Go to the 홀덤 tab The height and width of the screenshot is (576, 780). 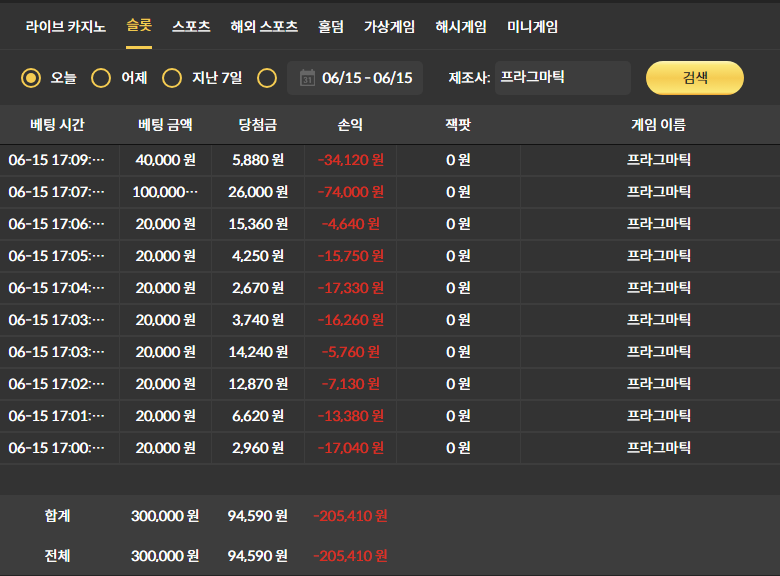tap(331, 26)
